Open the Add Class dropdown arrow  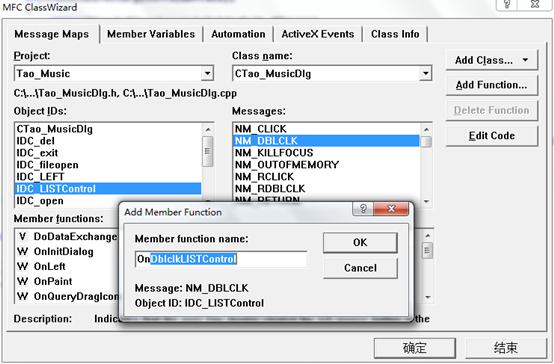click(525, 60)
